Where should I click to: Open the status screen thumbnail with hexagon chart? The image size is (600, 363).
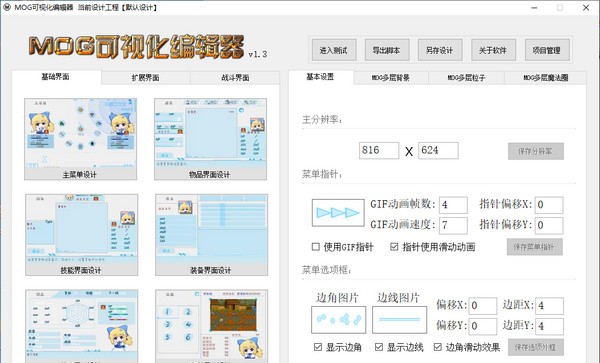click(x=82, y=326)
